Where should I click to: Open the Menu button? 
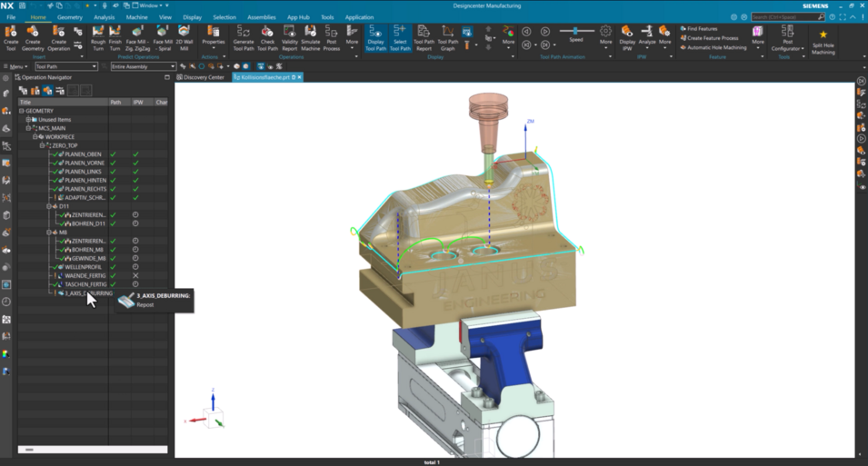(15, 66)
